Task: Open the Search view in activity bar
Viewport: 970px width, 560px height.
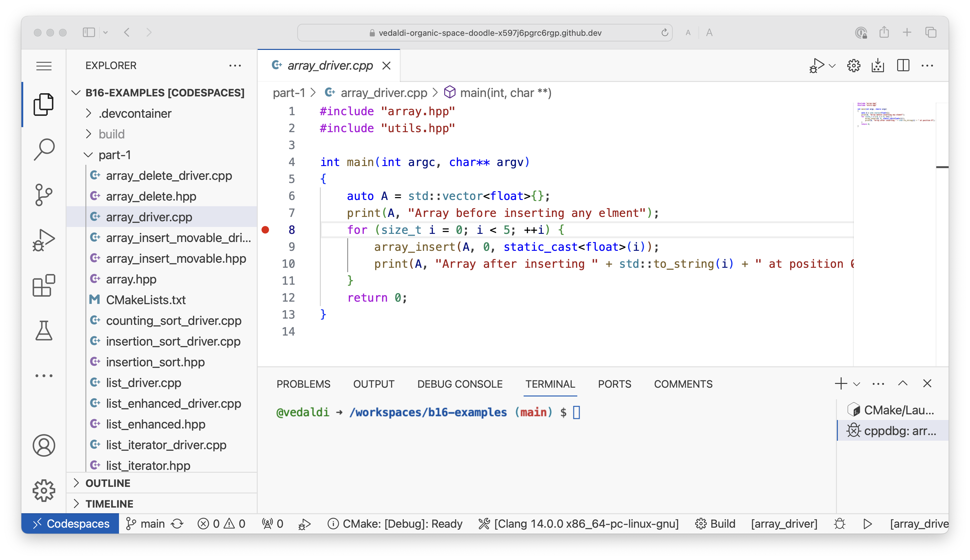Action: tap(44, 149)
